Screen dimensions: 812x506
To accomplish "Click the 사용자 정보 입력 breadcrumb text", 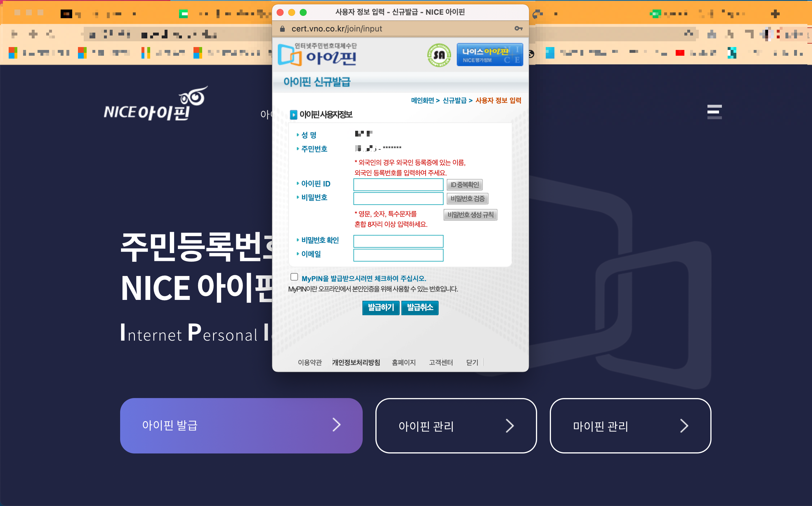I will (498, 100).
